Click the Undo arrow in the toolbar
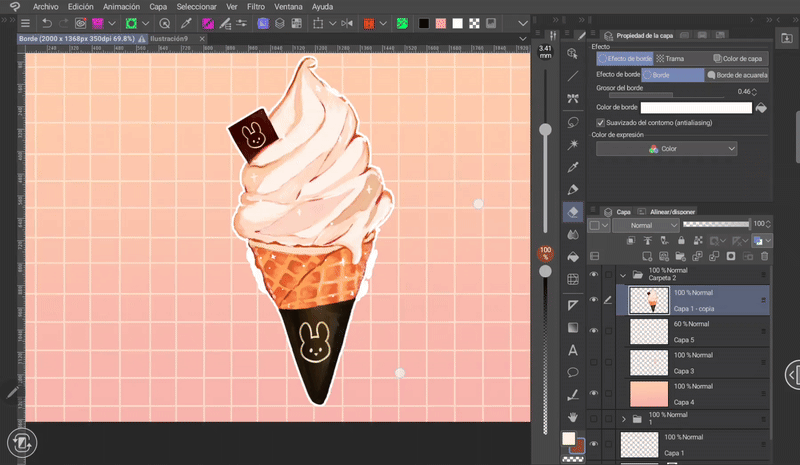The width and height of the screenshot is (800, 465). pos(47,22)
